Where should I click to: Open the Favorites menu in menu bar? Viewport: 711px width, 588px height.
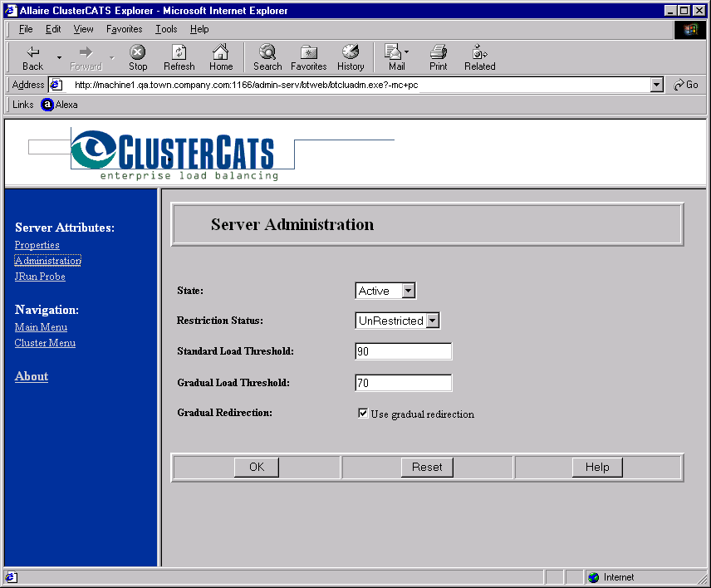(125, 29)
